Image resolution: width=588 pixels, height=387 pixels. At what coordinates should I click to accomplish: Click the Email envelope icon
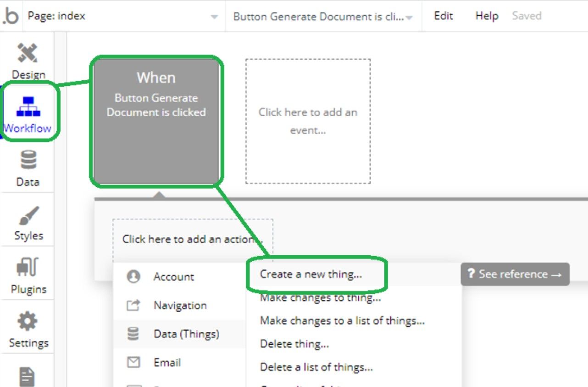[133, 363]
